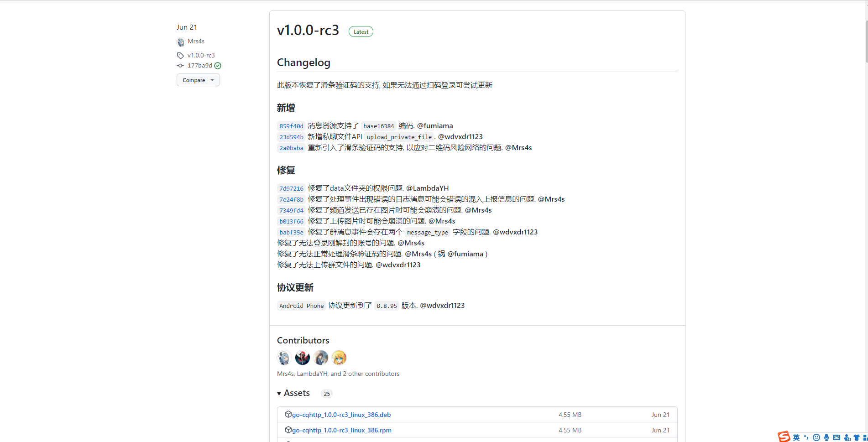This screenshot has width=868, height=442.
Task: Open the Sogou input method S logo
Action: [x=784, y=437]
